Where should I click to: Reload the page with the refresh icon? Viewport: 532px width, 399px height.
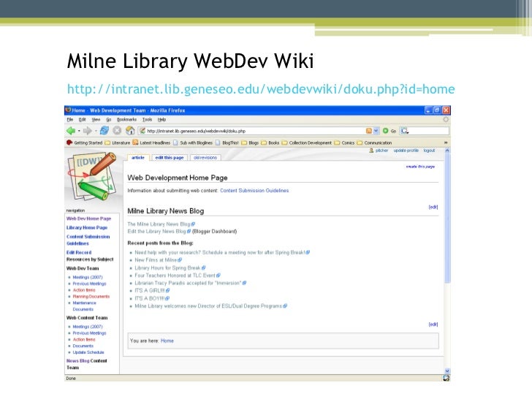(x=104, y=131)
